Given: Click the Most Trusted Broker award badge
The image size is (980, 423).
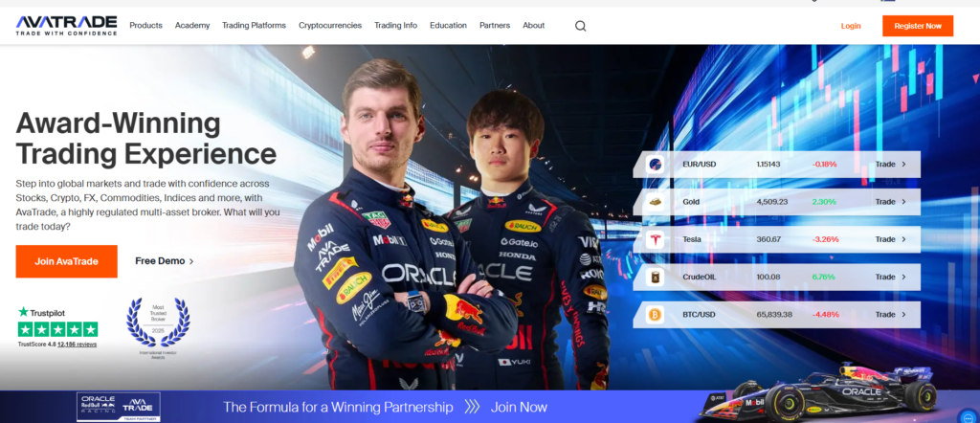Looking at the screenshot, I should tap(158, 326).
